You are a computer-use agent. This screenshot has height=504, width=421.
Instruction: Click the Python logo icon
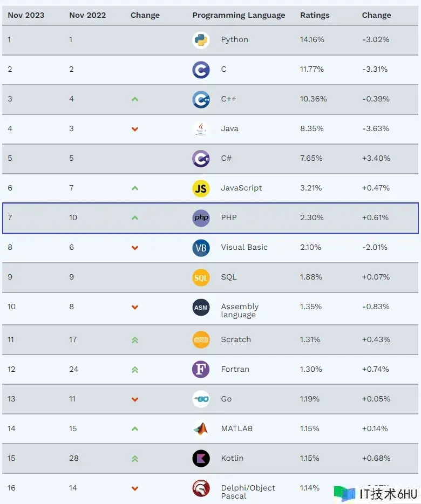coord(201,40)
